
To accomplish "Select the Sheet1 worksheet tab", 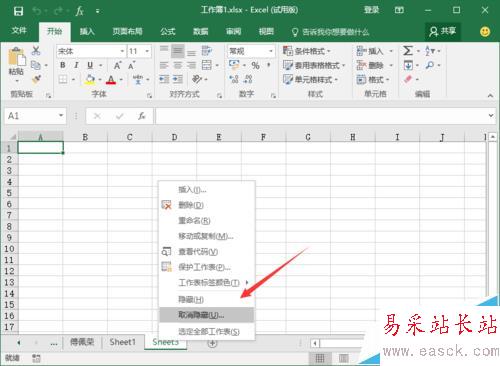I will coord(123,342).
